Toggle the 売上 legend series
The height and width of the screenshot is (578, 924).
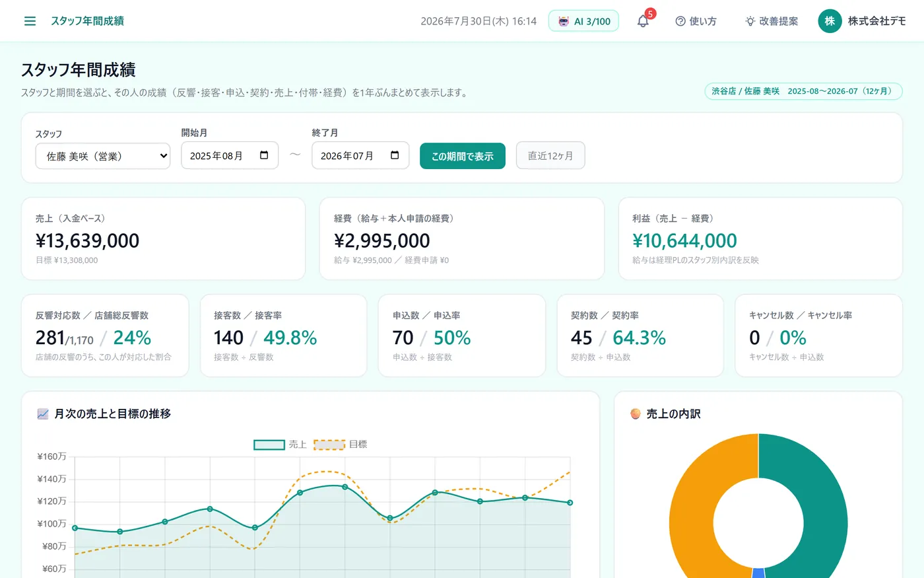pyautogui.click(x=280, y=445)
